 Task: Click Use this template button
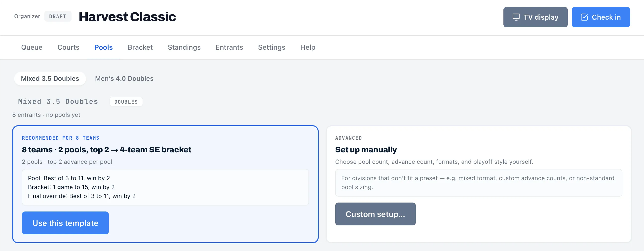coord(65,223)
